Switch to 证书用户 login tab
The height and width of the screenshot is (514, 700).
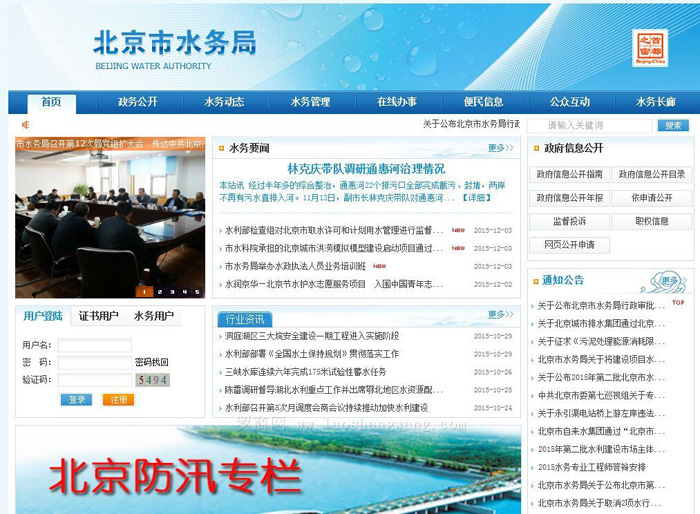tap(98, 316)
